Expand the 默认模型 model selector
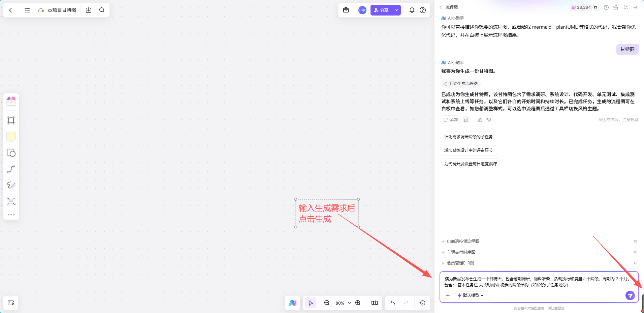The height and width of the screenshot is (313, 644). pos(471,295)
